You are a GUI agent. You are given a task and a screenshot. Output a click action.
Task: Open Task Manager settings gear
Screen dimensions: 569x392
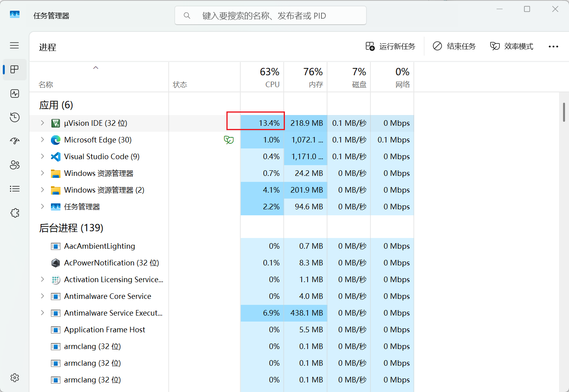tap(15, 378)
